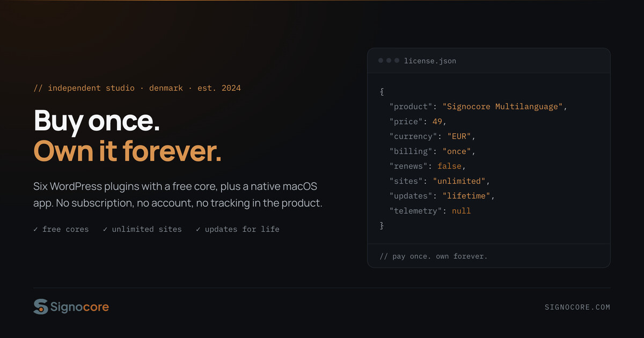Click the independent studio denmark tagline
Screen dimensions: 644x338
[x=137, y=88]
